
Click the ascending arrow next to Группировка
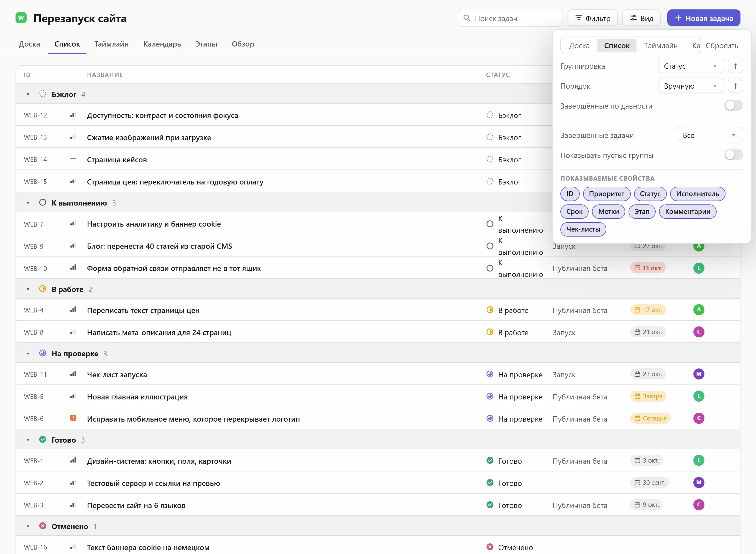pyautogui.click(x=735, y=66)
